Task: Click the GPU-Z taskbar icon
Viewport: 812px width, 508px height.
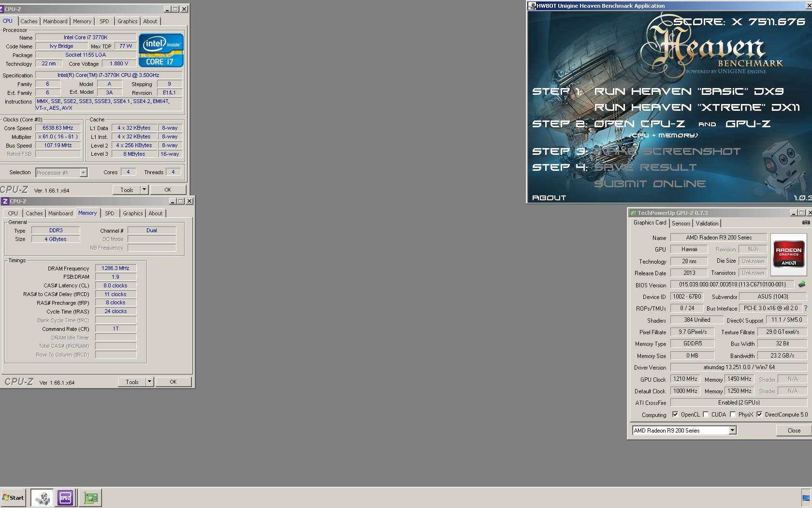Action: (x=90, y=497)
